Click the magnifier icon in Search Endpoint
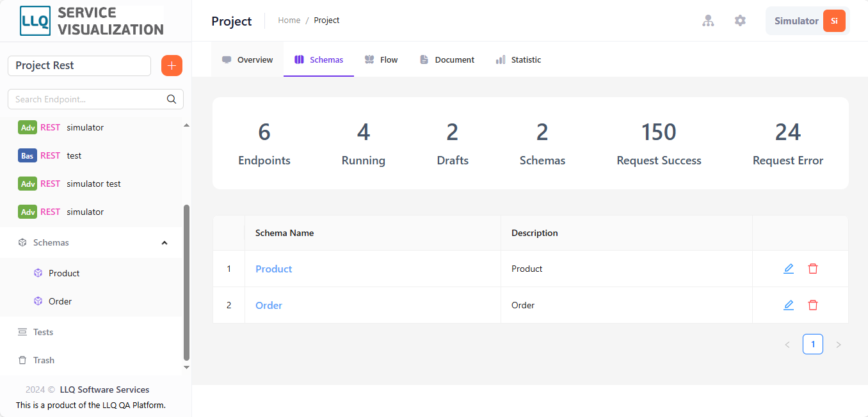The width and height of the screenshot is (868, 417). pyautogui.click(x=172, y=99)
